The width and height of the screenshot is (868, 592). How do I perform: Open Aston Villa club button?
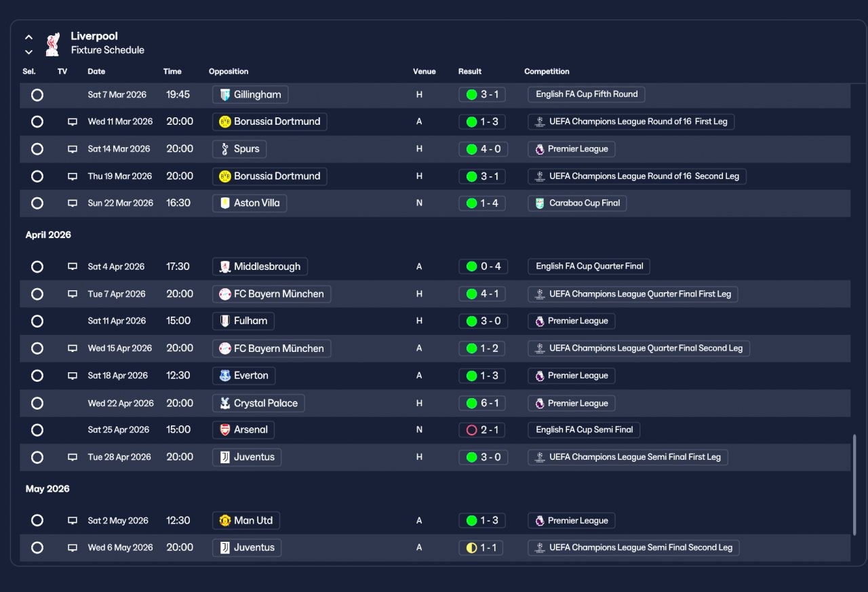250,203
